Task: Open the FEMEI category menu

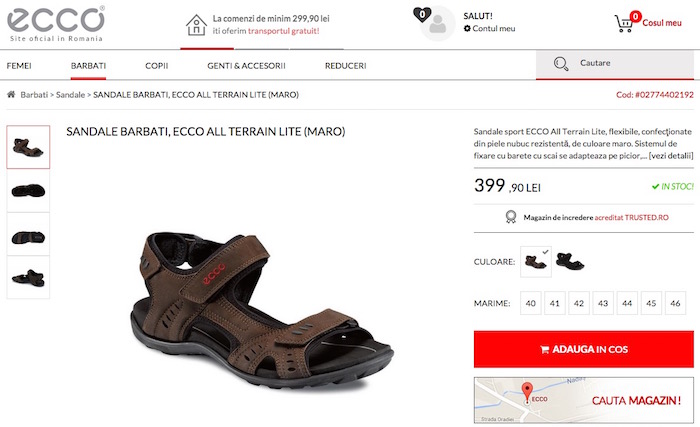Action: pos(19,66)
